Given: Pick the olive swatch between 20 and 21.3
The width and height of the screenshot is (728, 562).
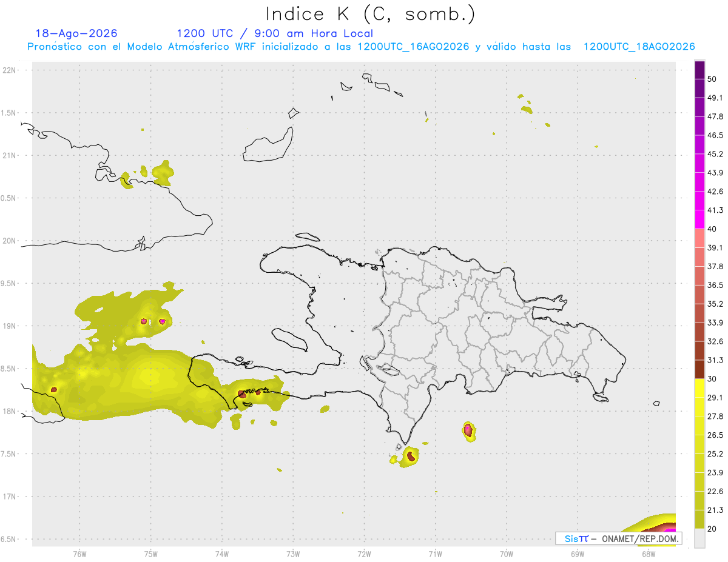Looking at the screenshot, I should [x=699, y=520].
